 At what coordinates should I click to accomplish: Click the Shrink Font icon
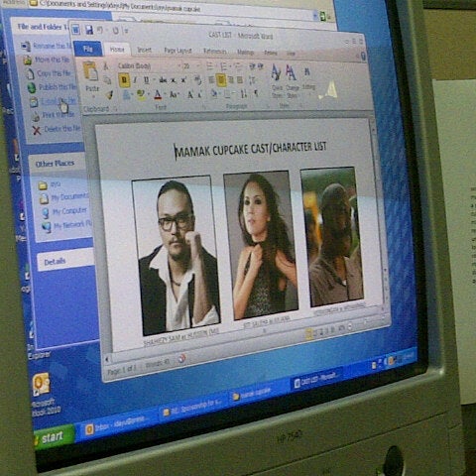pyautogui.click(x=199, y=95)
